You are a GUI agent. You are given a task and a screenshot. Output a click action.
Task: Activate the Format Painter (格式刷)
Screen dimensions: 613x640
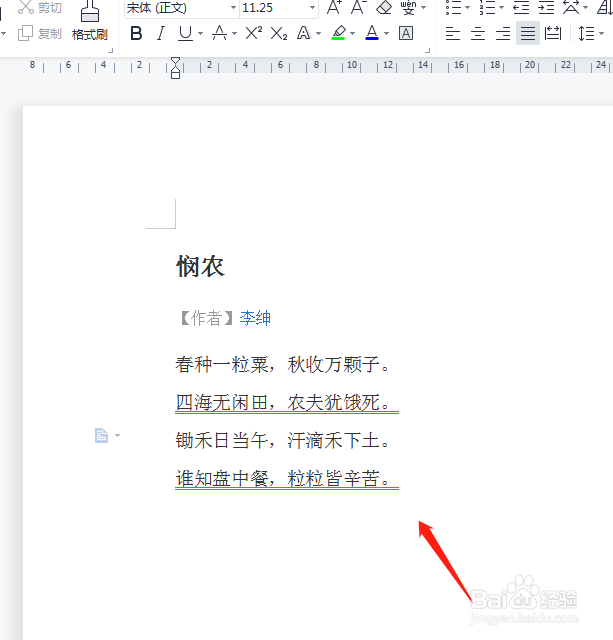pyautogui.click(x=90, y=21)
